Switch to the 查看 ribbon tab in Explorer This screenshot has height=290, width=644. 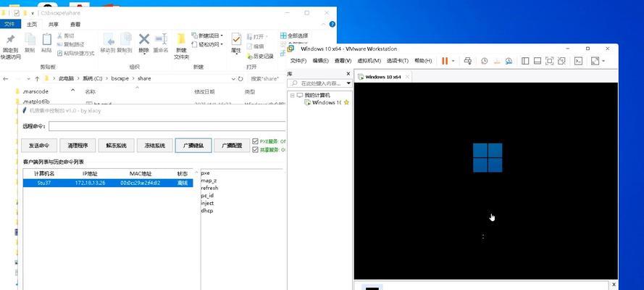(x=75, y=24)
